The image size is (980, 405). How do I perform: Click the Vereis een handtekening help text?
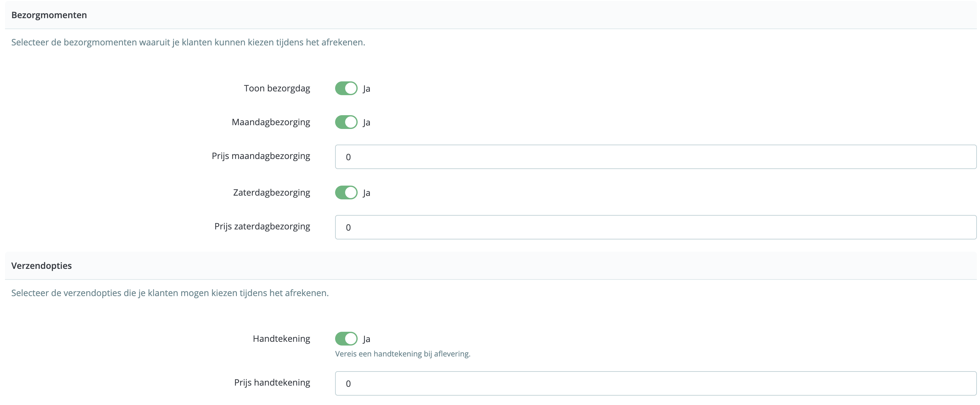point(402,354)
